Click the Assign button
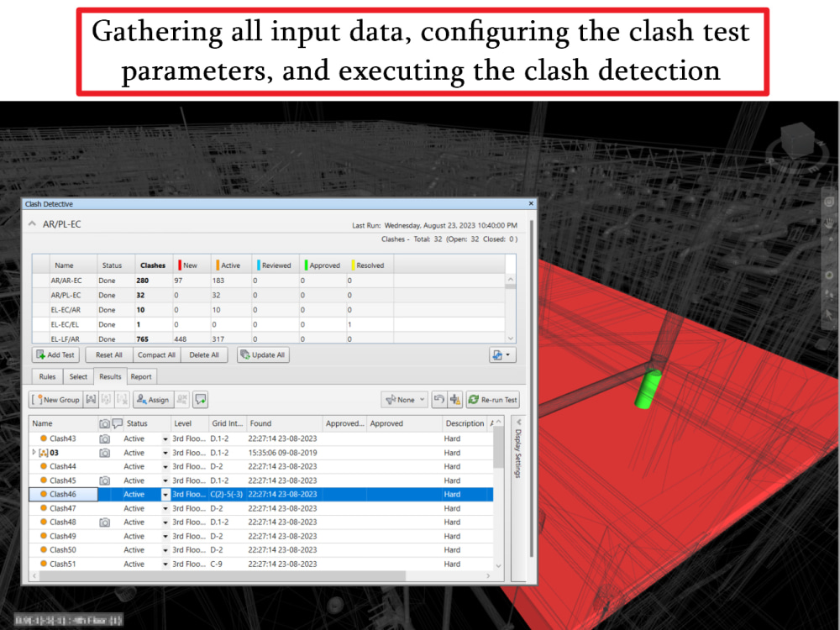 [153, 400]
